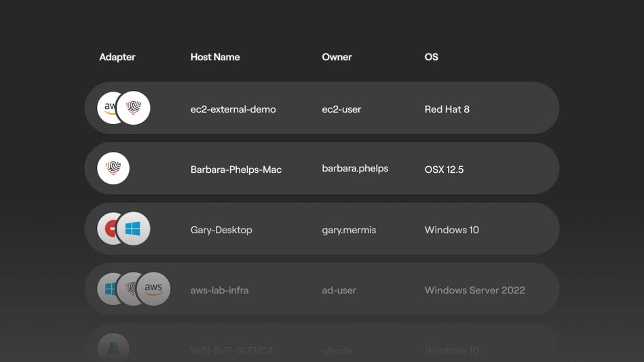Screen dimensions: 644x362
Task: Open the ec2-external-demo host name
Action: pos(233,109)
